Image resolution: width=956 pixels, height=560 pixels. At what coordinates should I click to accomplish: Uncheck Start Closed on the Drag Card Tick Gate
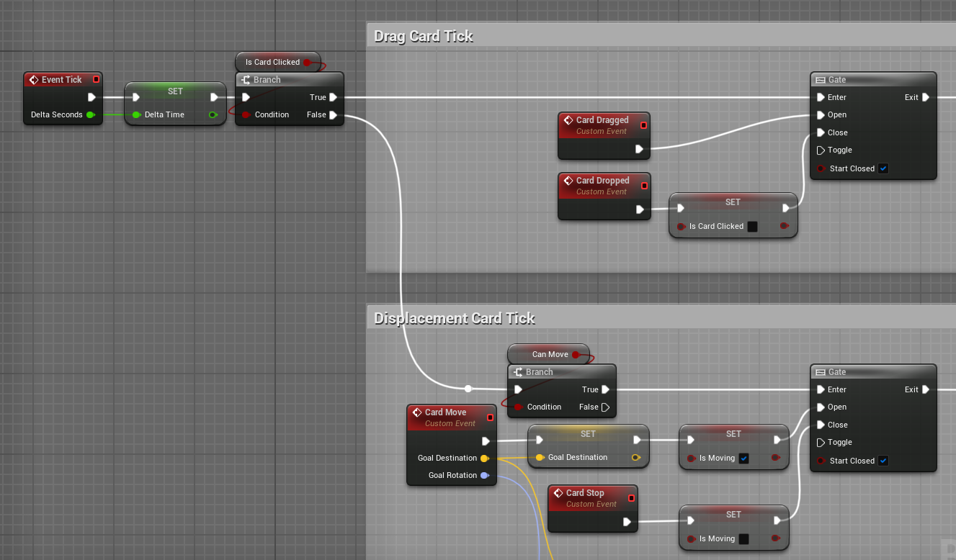click(883, 168)
